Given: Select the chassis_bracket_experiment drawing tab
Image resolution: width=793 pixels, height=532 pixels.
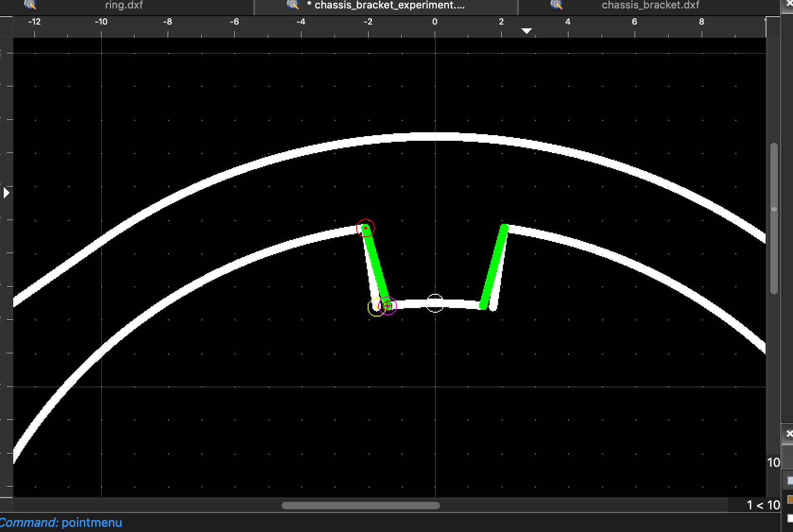Looking at the screenshot, I should (x=386, y=5).
